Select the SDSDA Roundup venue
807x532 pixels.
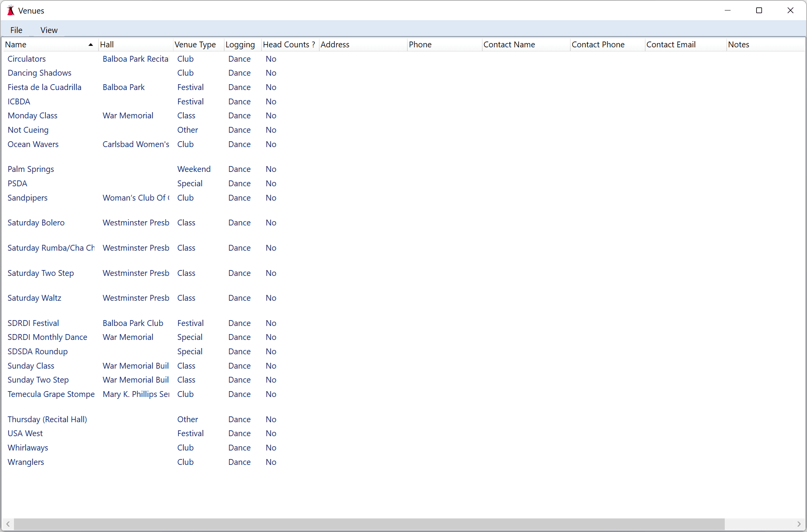38,352
